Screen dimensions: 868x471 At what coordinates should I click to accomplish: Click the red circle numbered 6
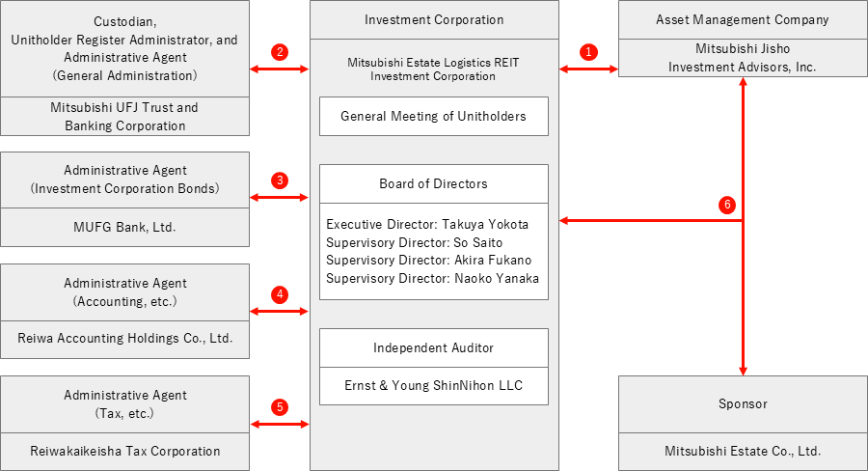(x=727, y=205)
